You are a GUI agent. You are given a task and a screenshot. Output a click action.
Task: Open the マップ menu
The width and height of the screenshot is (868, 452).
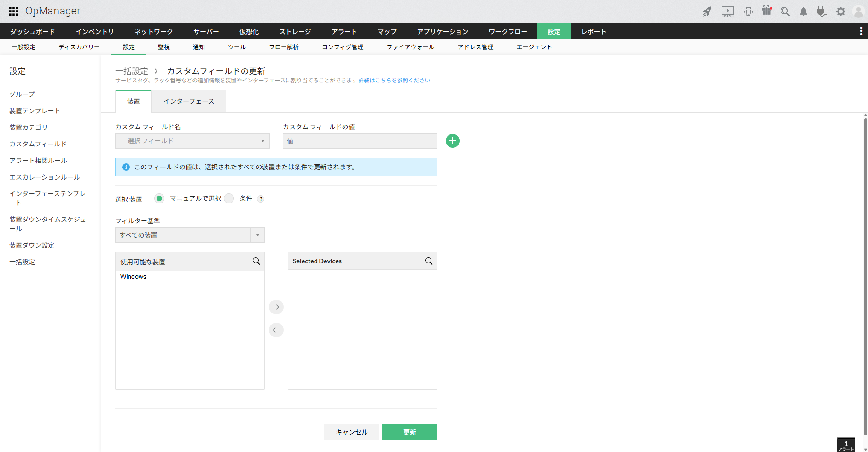(387, 31)
